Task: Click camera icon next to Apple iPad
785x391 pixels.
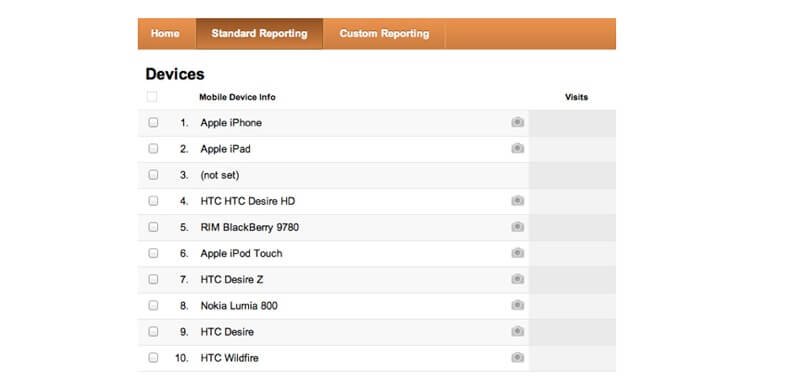Action: [518, 148]
